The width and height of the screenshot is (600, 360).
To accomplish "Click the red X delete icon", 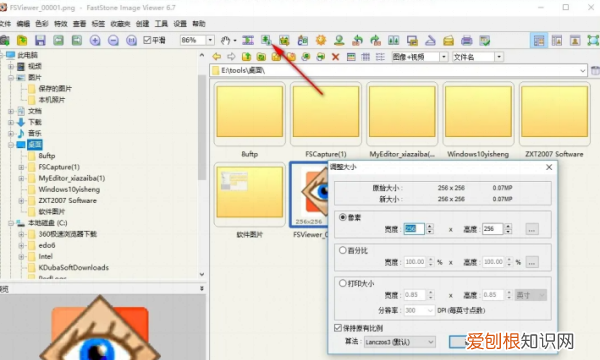I will click(x=336, y=57).
